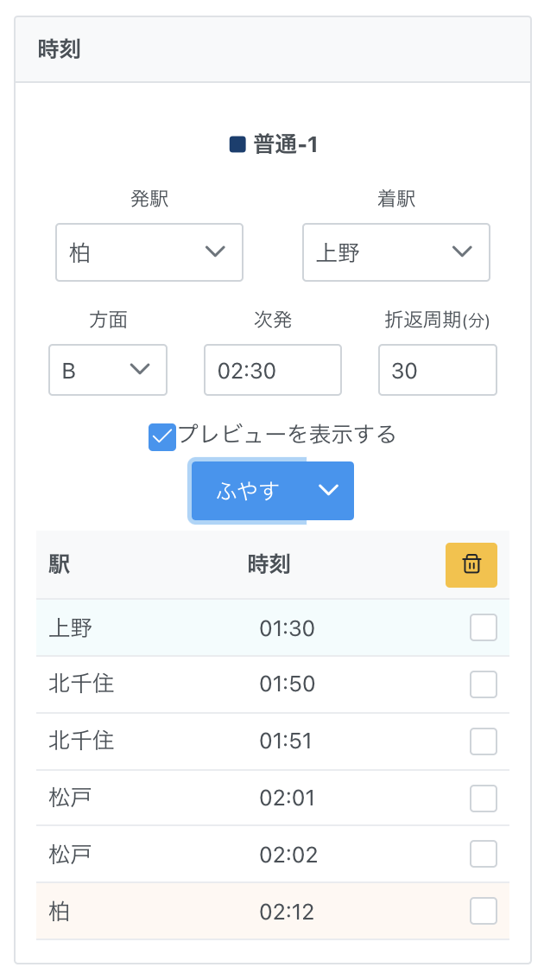Check the box for 北千住 01:50 row
The image size is (544, 980).
483,684
